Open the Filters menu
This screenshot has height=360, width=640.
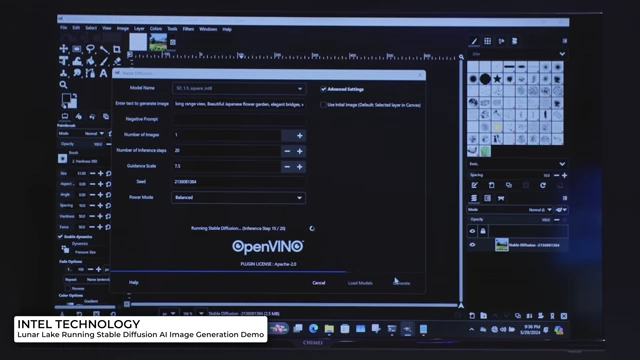188,29
